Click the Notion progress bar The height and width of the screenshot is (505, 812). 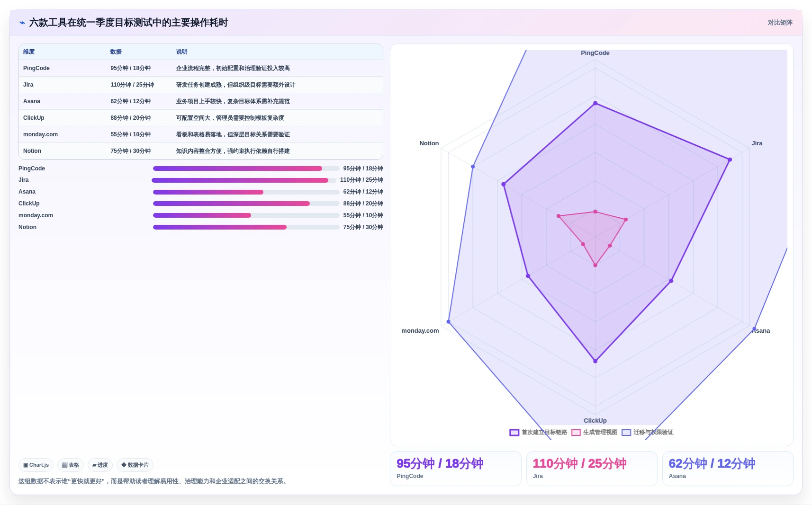[x=246, y=227]
